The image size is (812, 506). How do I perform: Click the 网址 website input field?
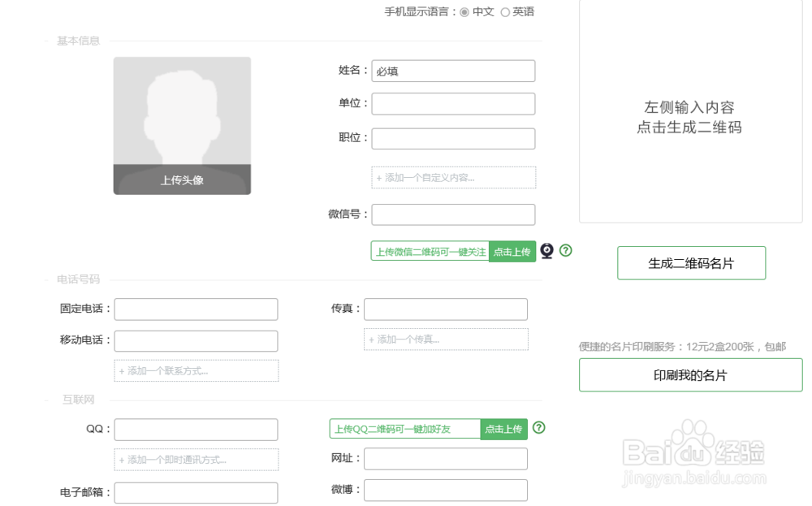click(445, 459)
